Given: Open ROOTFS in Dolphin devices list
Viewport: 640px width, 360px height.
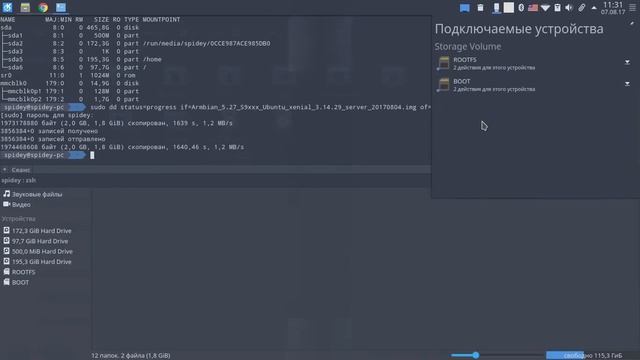Looking at the screenshot, I should pos(19,272).
